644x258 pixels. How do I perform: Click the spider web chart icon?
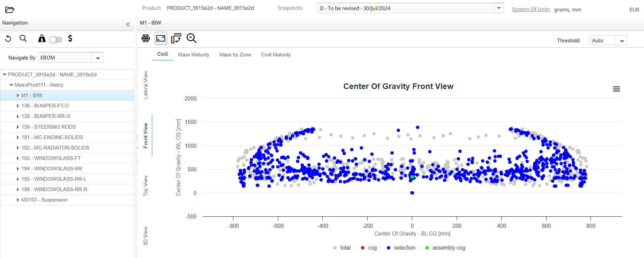[146, 39]
